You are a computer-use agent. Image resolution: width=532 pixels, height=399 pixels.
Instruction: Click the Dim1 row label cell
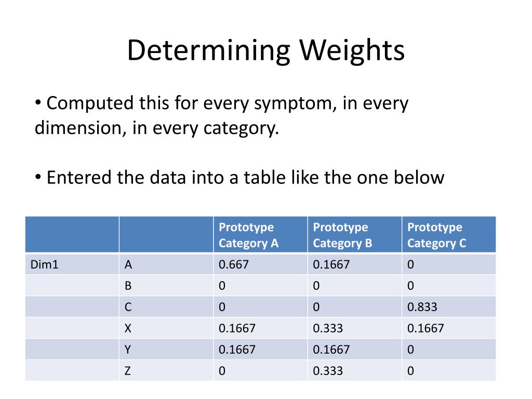(x=72, y=264)
